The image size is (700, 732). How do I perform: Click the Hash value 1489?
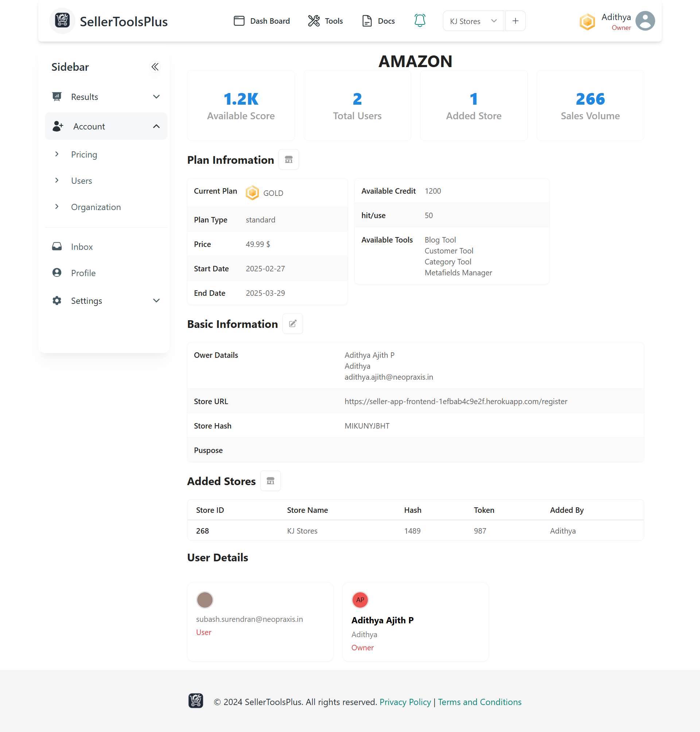[412, 531]
